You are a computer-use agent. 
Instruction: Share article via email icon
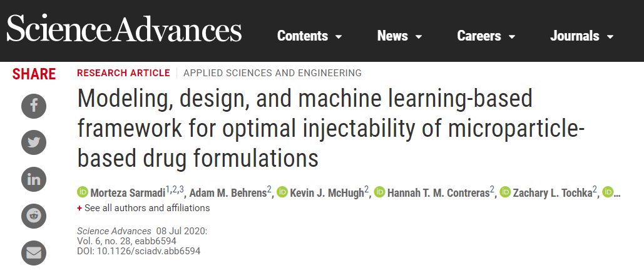pos(34,253)
